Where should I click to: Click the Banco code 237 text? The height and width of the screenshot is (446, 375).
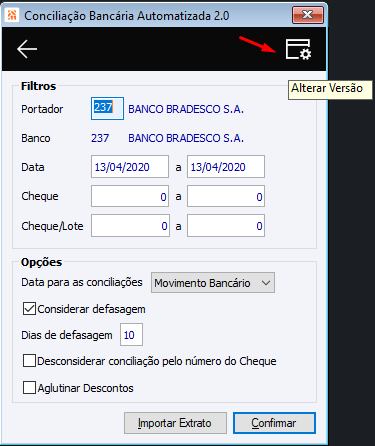coord(100,138)
